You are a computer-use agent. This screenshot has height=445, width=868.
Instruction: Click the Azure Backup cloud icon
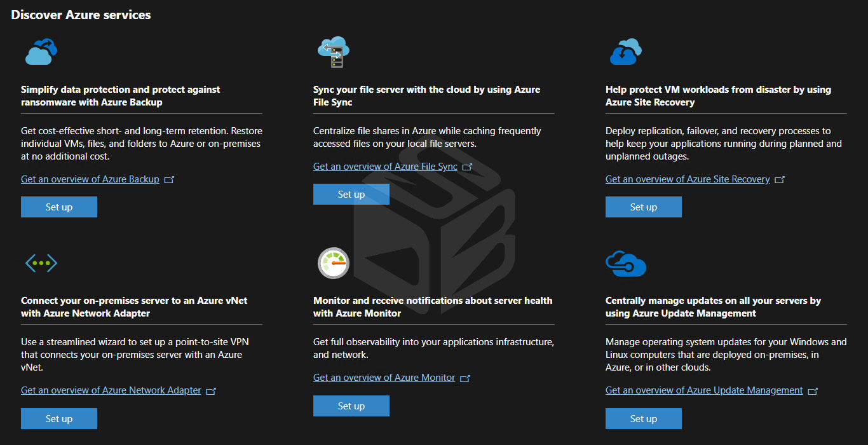(x=41, y=51)
